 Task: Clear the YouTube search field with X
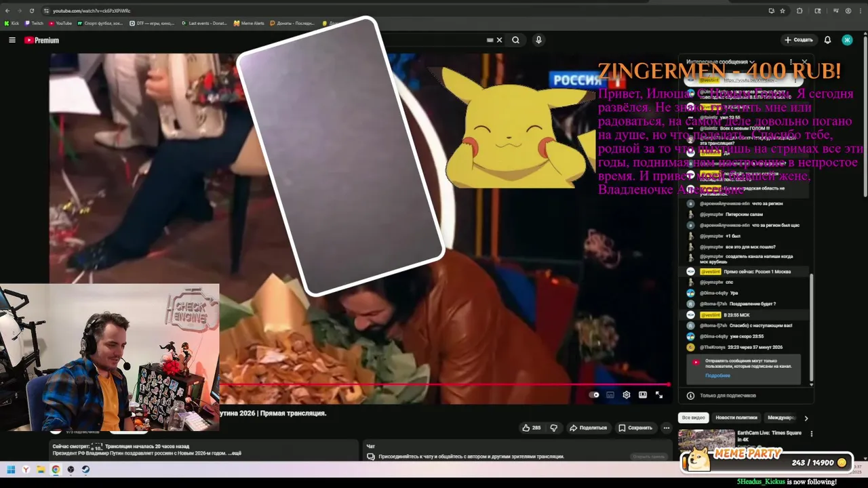[x=500, y=40]
